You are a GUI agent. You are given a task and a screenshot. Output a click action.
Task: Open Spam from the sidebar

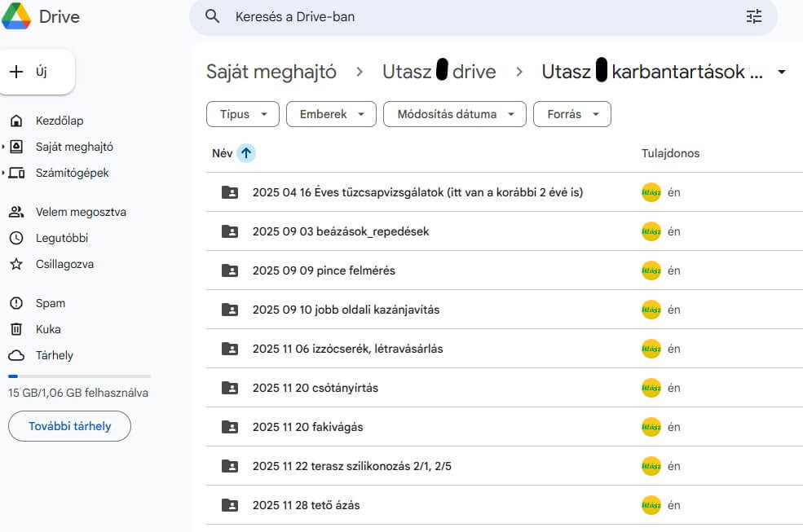pos(50,303)
